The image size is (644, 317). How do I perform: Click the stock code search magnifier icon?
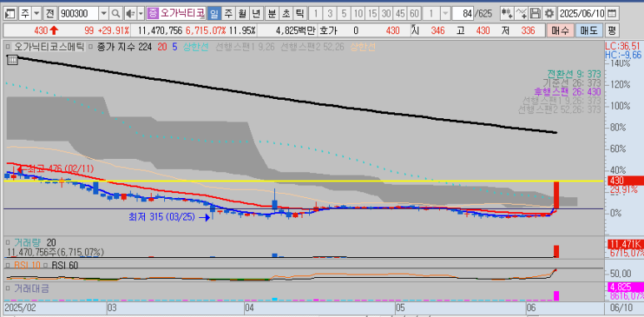(116, 14)
